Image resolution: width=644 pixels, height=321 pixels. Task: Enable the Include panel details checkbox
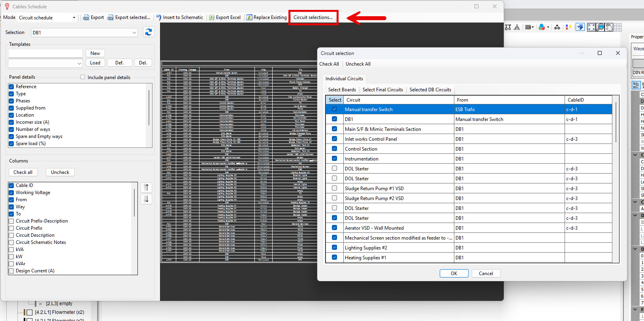pos(83,77)
